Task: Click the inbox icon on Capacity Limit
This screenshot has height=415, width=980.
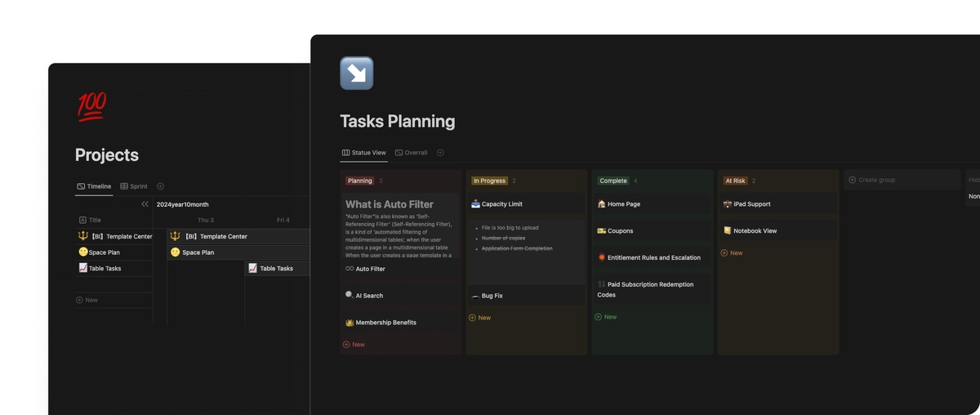Action: pyautogui.click(x=476, y=204)
